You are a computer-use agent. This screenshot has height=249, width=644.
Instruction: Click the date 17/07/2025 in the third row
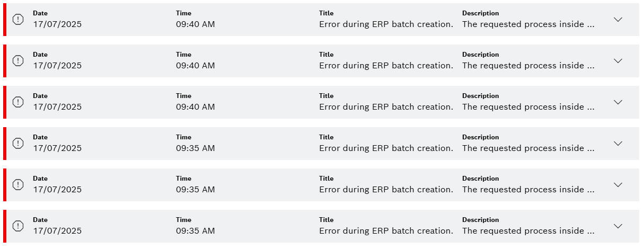click(x=57, y=107)
